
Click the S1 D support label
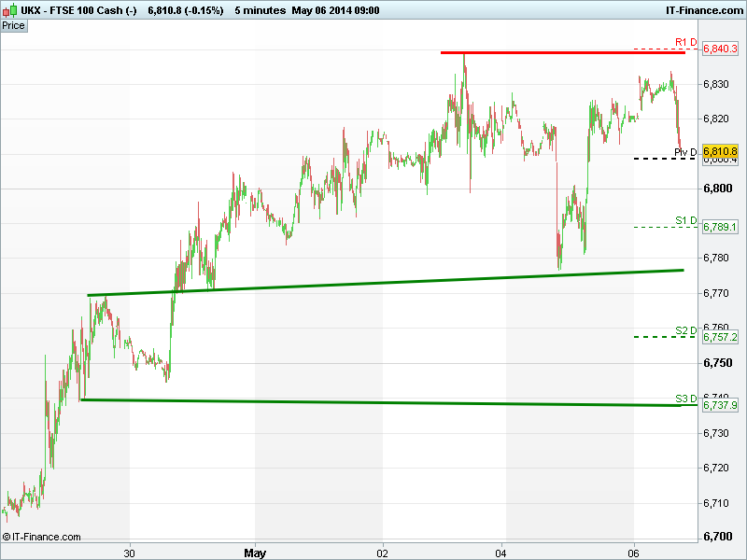pyautogui.click(x=686, y=220)
